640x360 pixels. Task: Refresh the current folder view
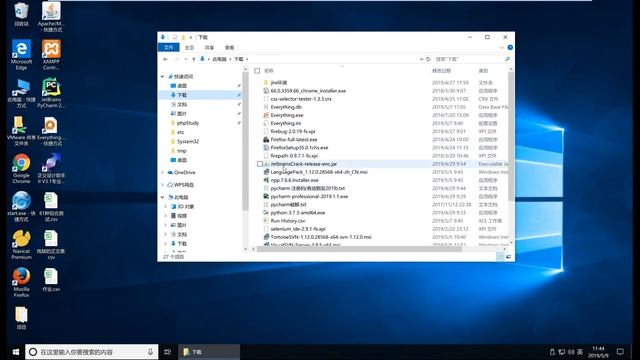pyautogui.click(x=428, y=59)
